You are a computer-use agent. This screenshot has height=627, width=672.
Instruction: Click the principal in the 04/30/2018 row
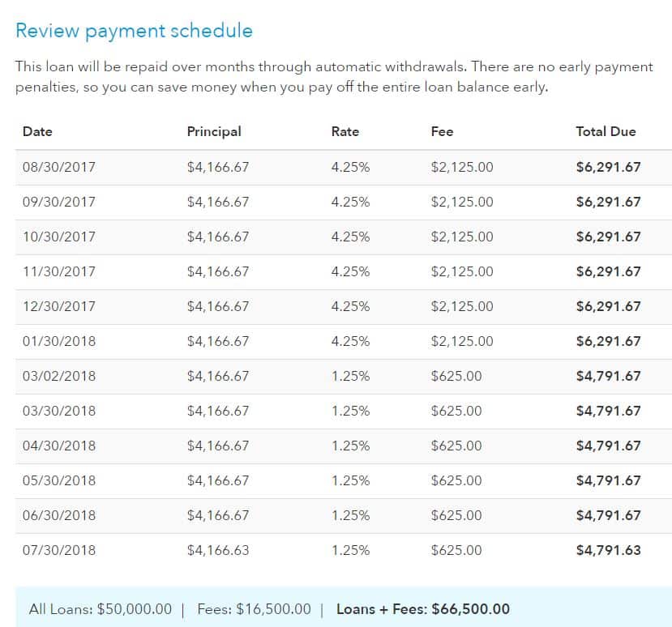click(x=218, y=446)
